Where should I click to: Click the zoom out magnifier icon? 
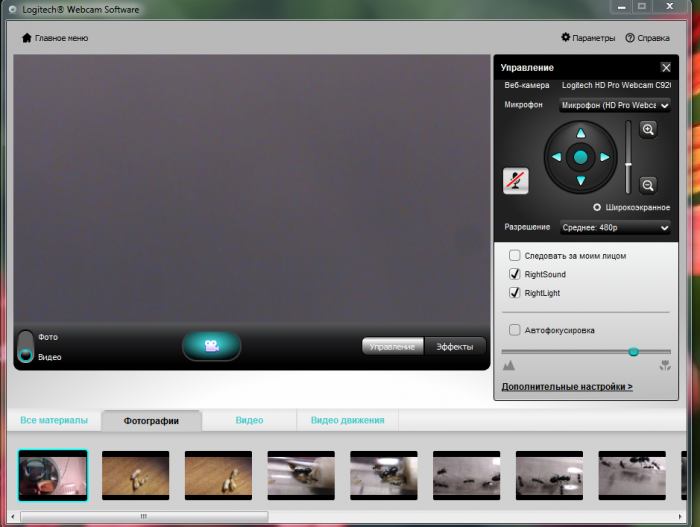click(648, 185)
